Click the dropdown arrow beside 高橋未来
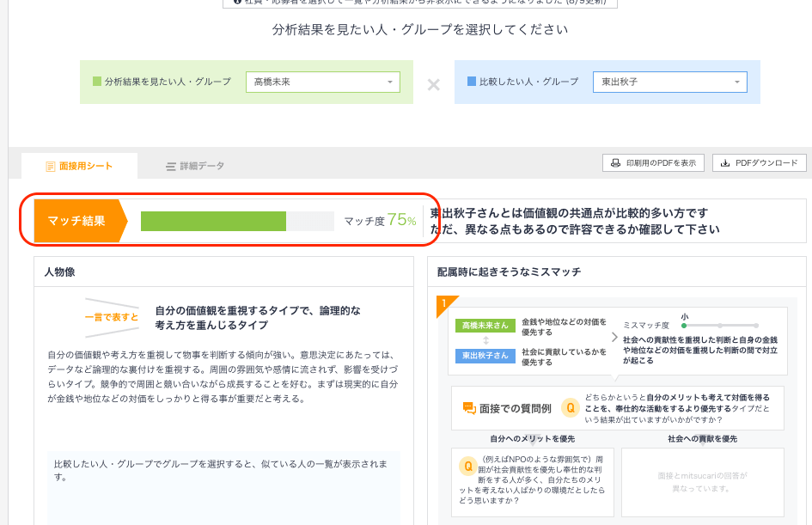Image resolution: width=812 pixels, height=525 pixels. [x=392, y=82]
